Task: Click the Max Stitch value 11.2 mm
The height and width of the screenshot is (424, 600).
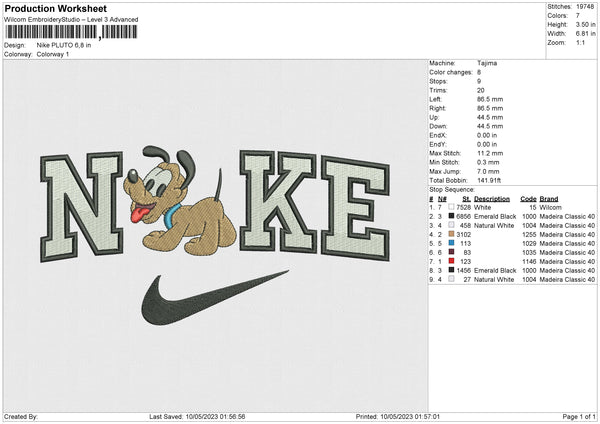Action: 490,153
